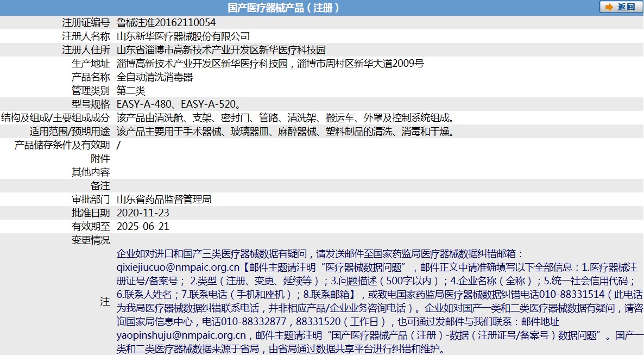Select registration number 鲁械注准20162110054
Screen dimensions: 644x355
click(x=166, y=23)
